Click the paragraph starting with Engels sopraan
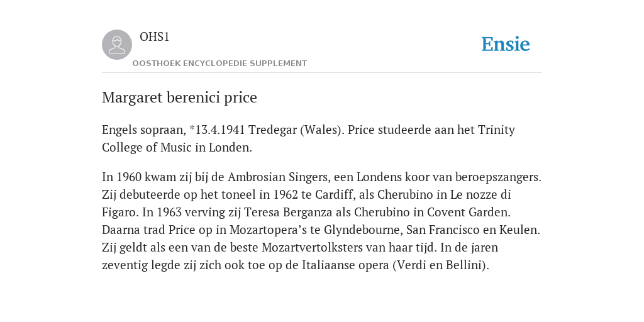Viewport: 644px width, 322px height. (308, 138)
